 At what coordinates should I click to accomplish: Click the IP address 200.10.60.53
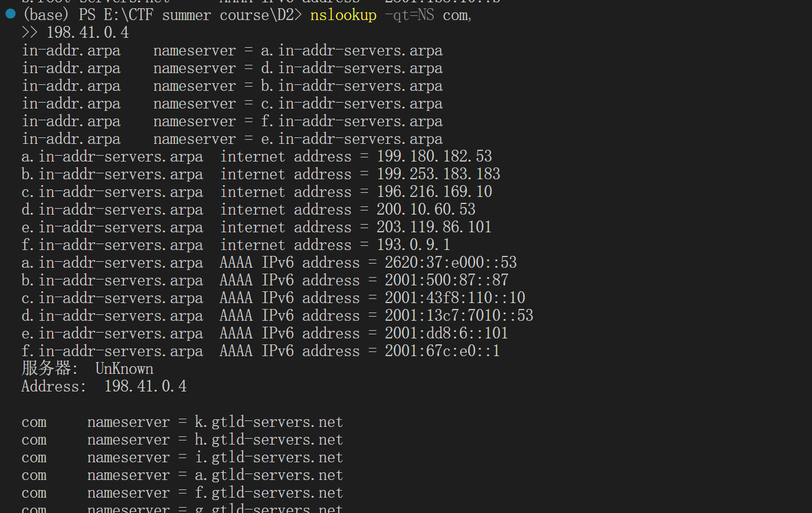426,209
